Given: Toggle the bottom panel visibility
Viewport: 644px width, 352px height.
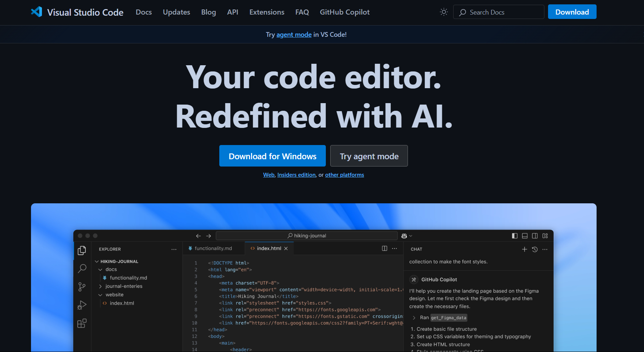Looking at the screenshot, I should (x=525, y=236).
